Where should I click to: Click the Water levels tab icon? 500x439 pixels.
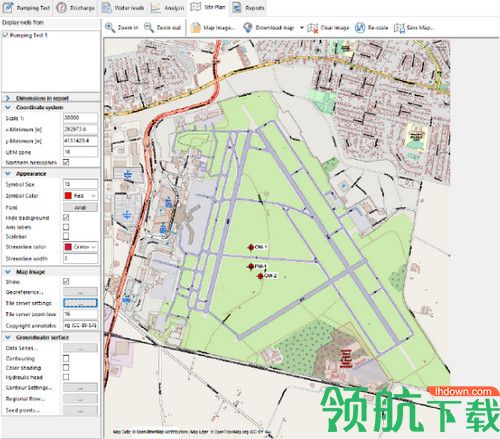coord(106,7)
